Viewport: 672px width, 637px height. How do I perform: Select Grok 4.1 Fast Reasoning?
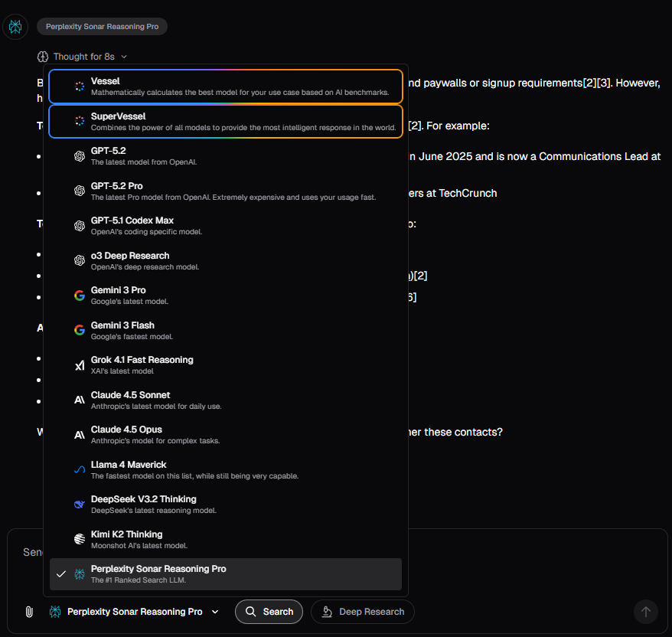pos(226,365)
